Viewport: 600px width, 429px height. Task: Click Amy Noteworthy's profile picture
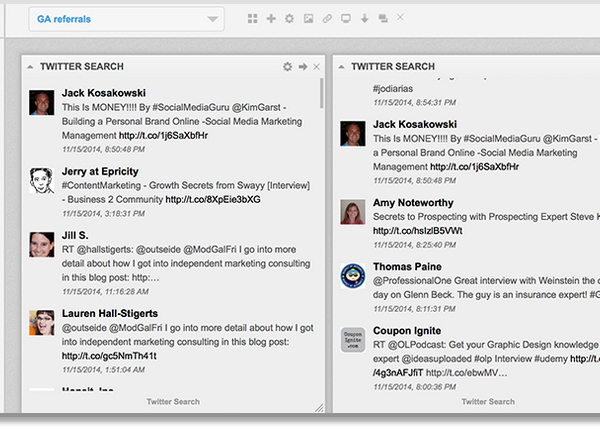click(352, 212)
